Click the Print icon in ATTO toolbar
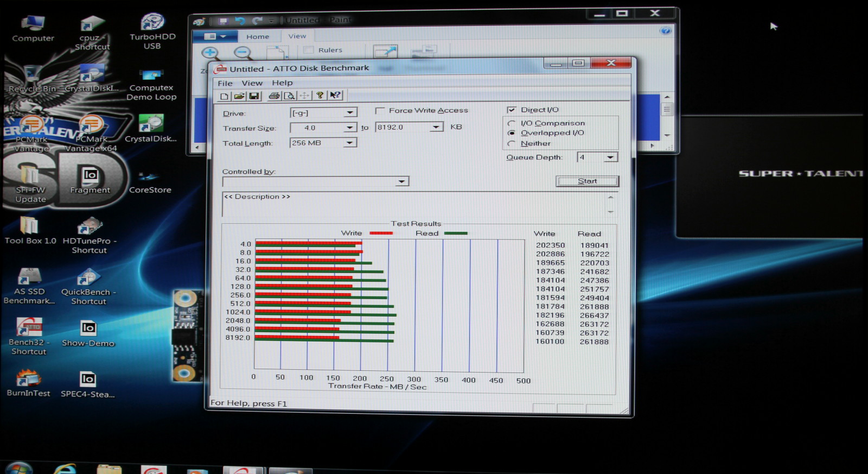The image size is (868, 474). pos(275,96)
